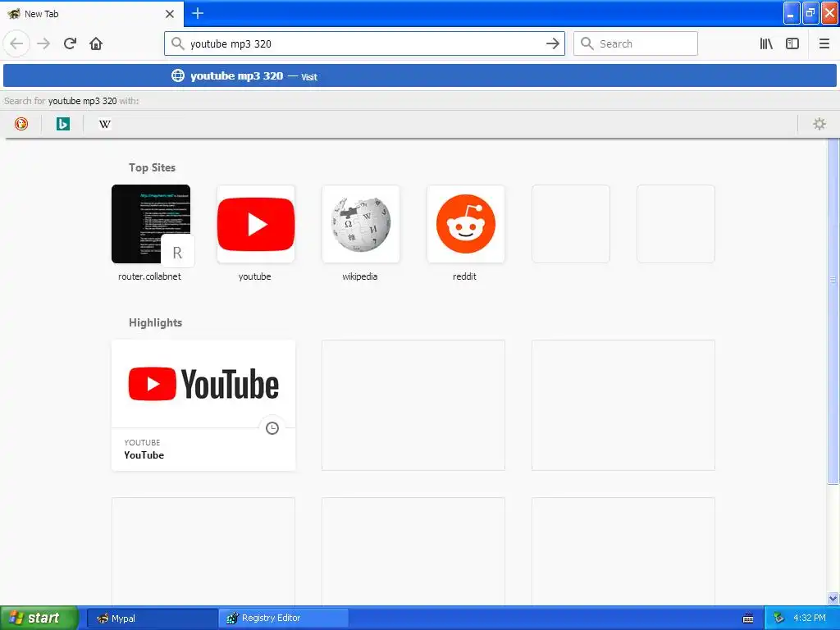Click into the Search box
Screen dimensions: 840x630
636,43
